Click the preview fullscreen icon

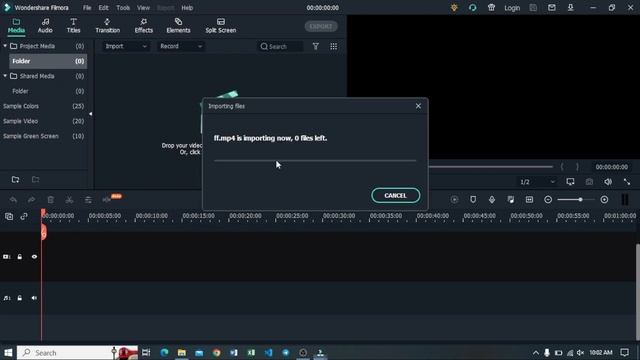tap(627, 182)
